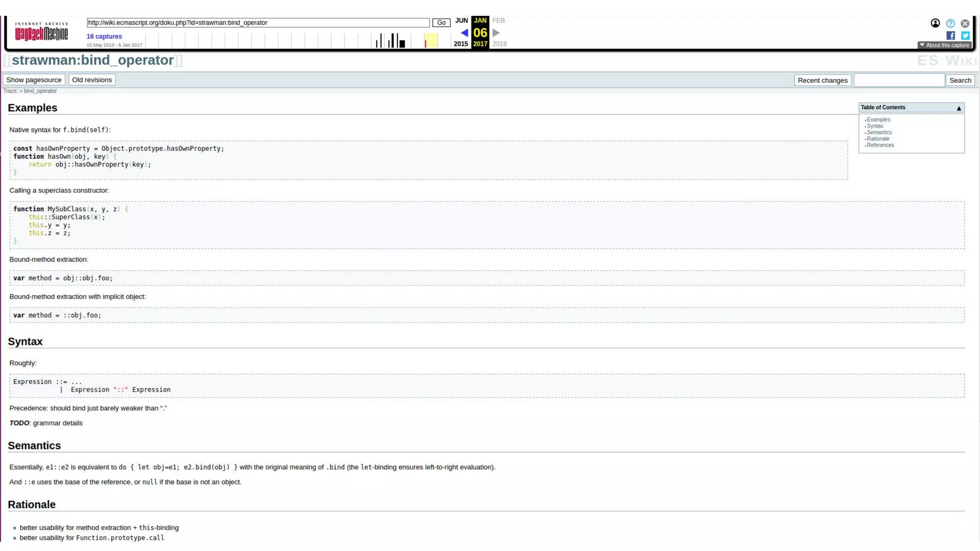The width and height of the screenshot is (980, 551).
Task: Open the Wayback help question icon
Action: (x=950, y=23)
